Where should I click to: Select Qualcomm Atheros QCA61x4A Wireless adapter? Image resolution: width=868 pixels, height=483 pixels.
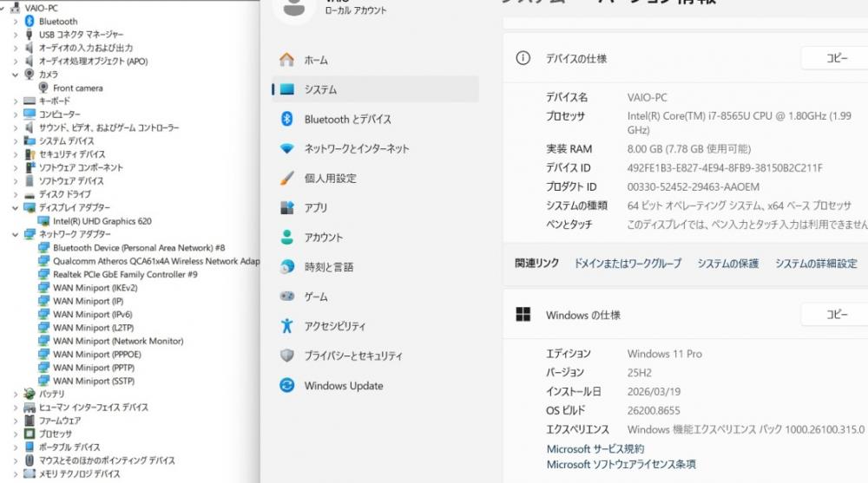[x=156, y=261]
